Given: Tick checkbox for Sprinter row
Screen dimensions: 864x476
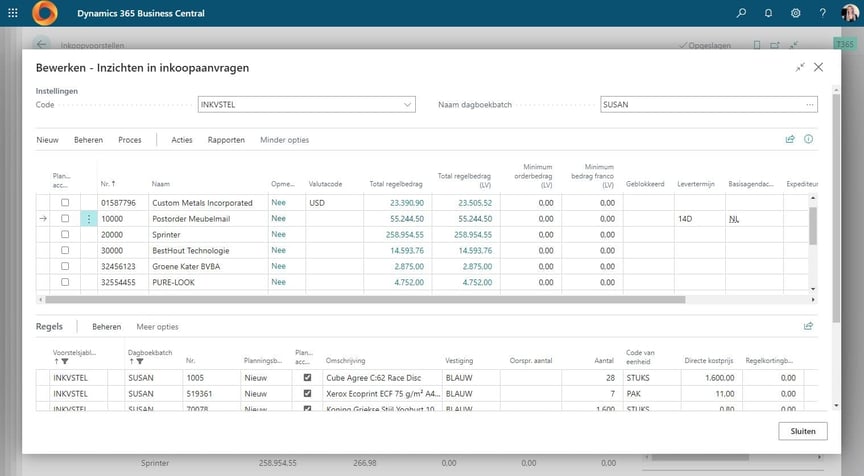Looking at the screenshot, I should pos(65,235).
